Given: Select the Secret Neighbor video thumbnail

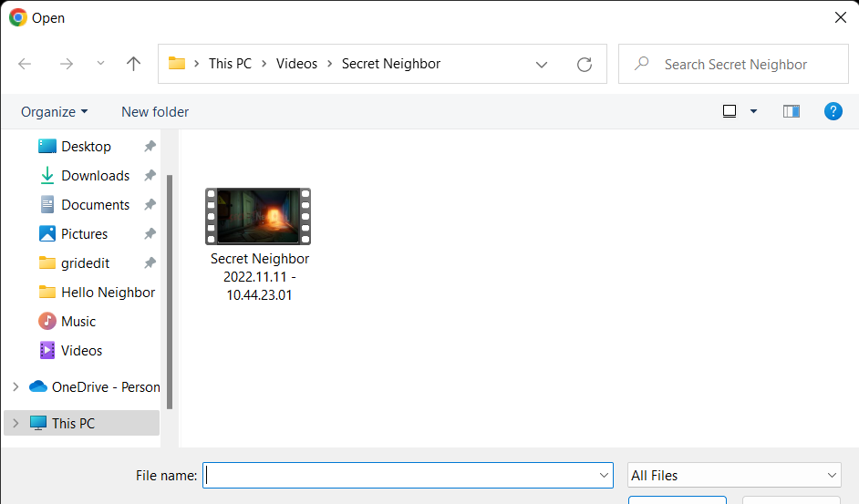Looking at the screenshot, I should (258, 217).
